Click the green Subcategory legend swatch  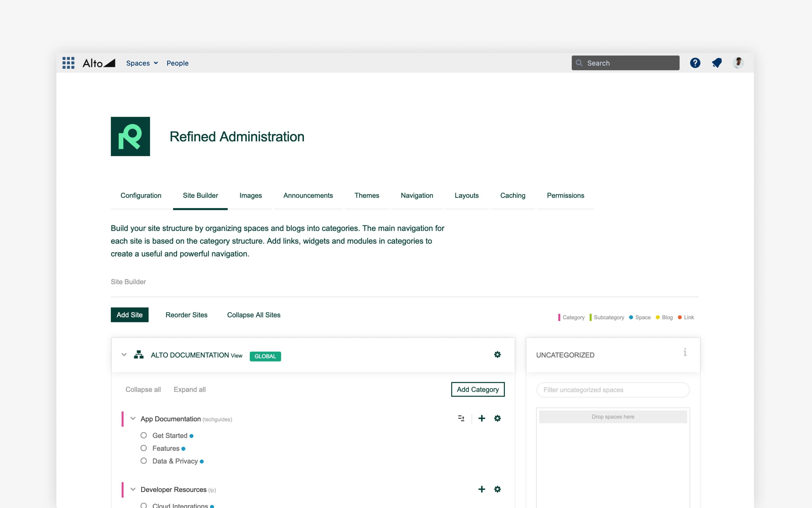(590, 317)
